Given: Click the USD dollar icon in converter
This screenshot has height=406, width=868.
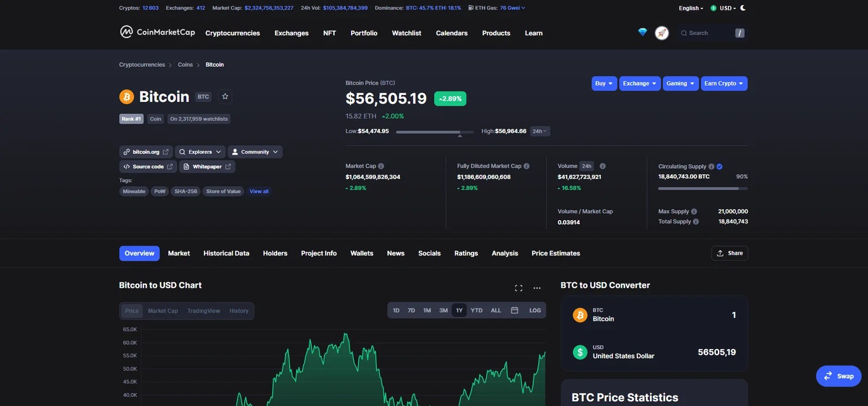Looking at the screenshot, I should [580, 352].
